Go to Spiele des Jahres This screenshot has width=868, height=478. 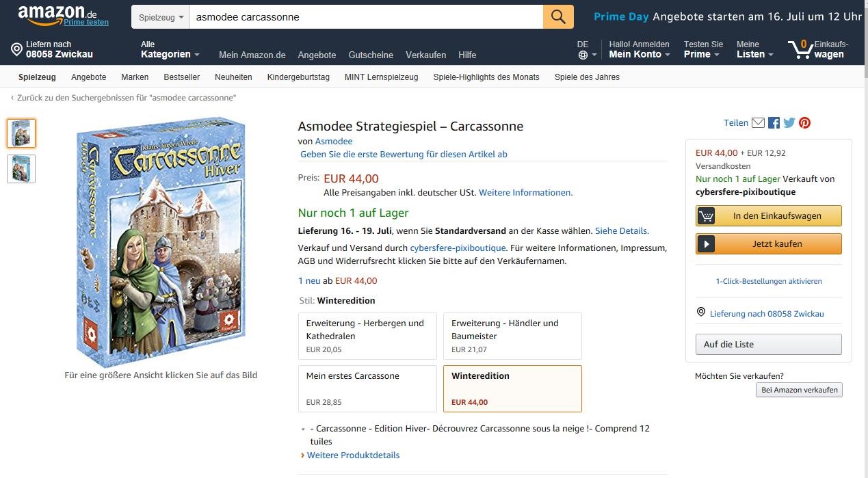[x=587, y=77]
